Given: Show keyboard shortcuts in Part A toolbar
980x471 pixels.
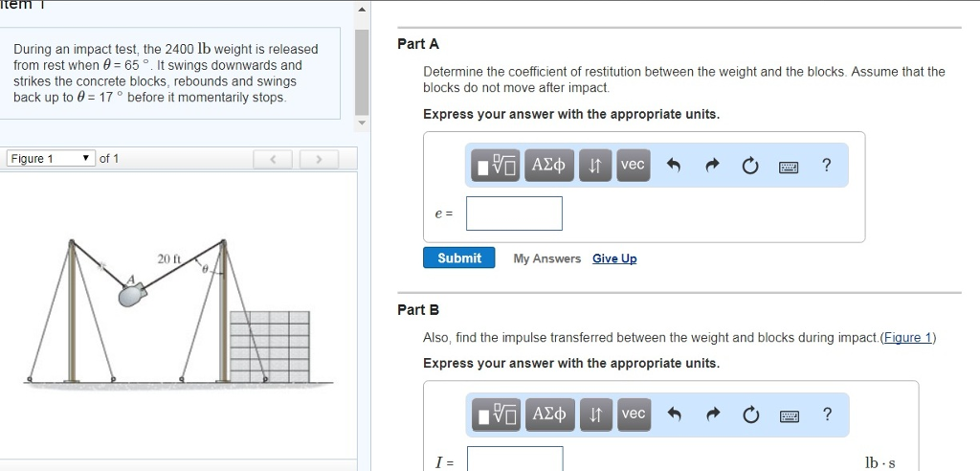Looking at the screenshot, I should coord(789,167).
